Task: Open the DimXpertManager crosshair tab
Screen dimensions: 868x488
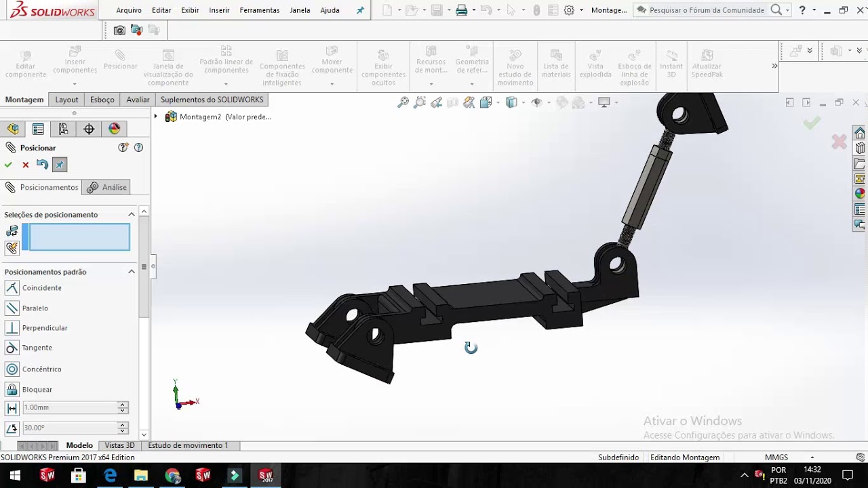Action: (89, 129)
